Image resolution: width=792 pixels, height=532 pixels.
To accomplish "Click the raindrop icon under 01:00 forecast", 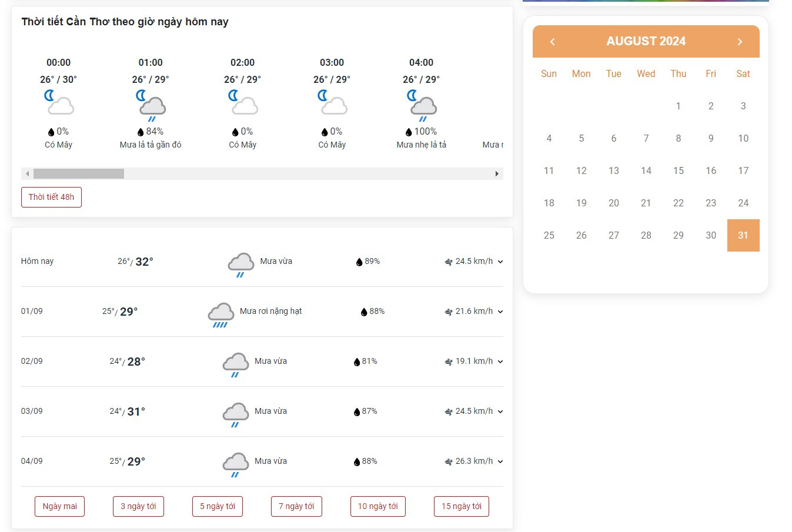I will (x=141, y=132).
